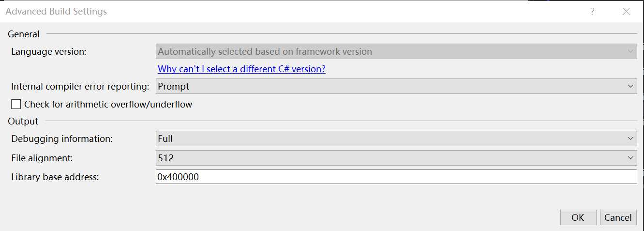The image size is (644, 231).
Task: Focus the Library base address text field
Action: (396, 177)
